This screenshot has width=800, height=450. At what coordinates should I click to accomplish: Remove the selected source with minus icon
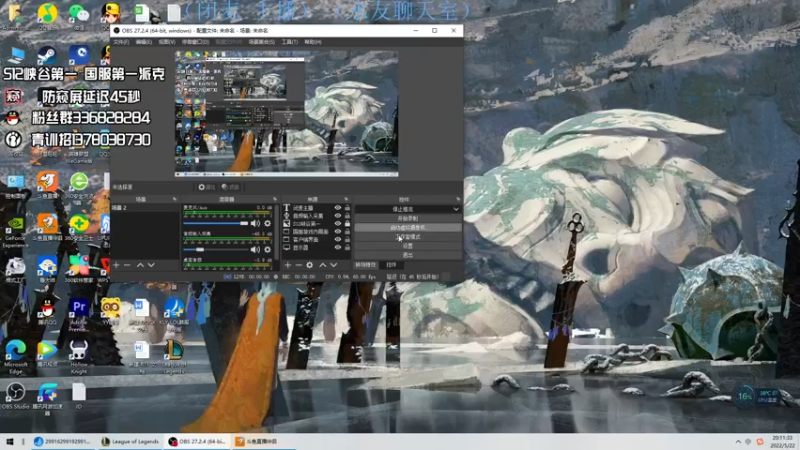coord(298,265)
